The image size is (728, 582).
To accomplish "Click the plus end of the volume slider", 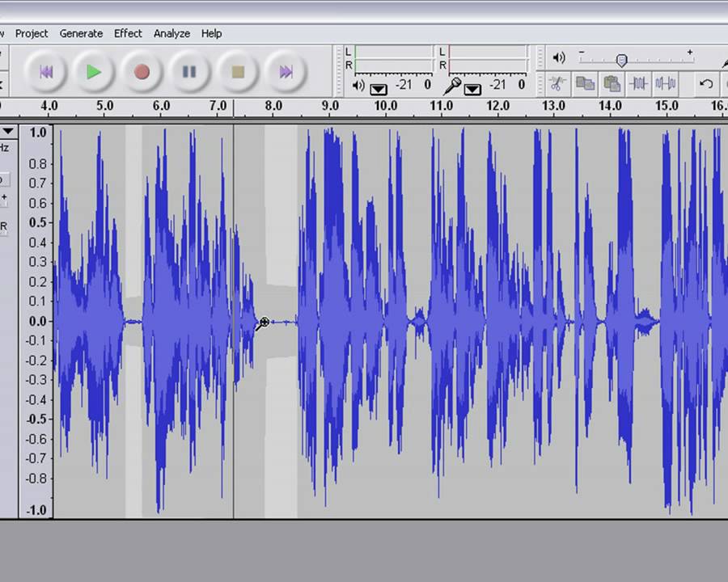I will click(690, 52).
